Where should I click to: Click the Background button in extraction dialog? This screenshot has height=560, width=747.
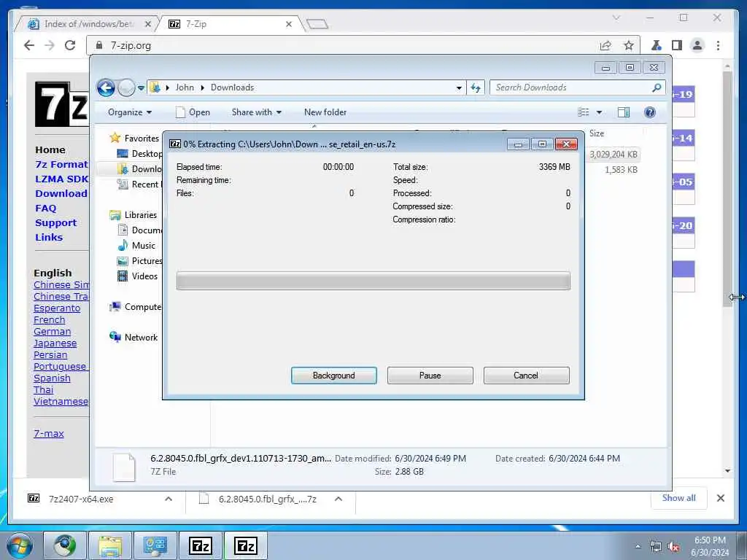pyautogui.click(x=333, y=376)
